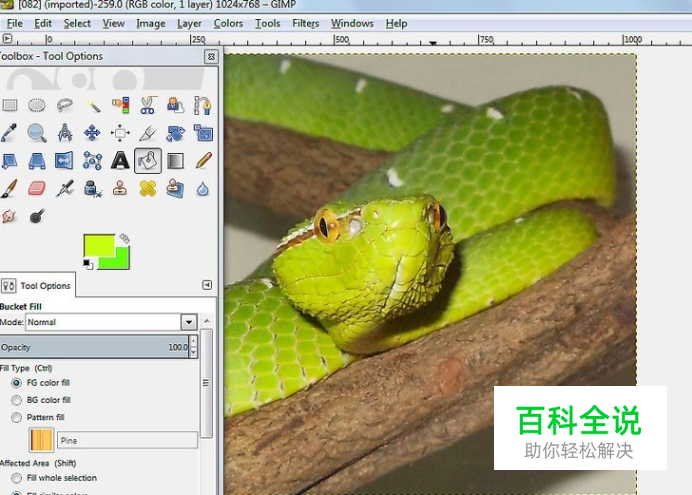Open the Windows menu
Viewport: 692px width, 495px height.
(x=352, y=23)
